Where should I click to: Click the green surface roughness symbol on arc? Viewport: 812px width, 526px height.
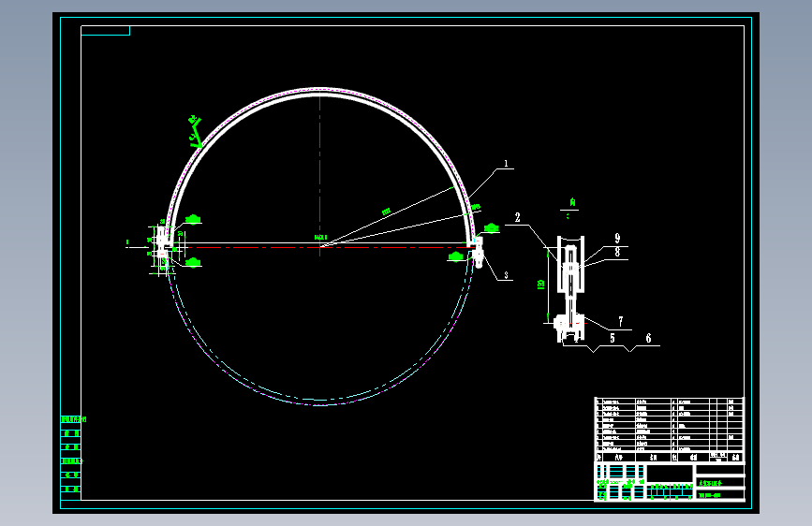click(x=194, y=131)
